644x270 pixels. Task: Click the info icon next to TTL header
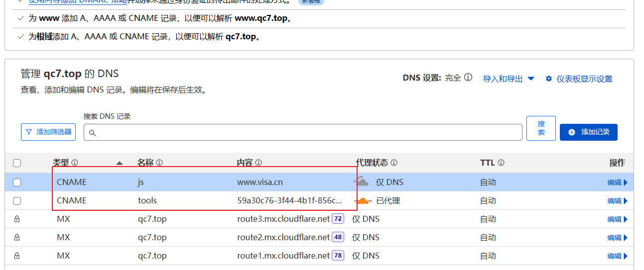click(x=501, y=163)
